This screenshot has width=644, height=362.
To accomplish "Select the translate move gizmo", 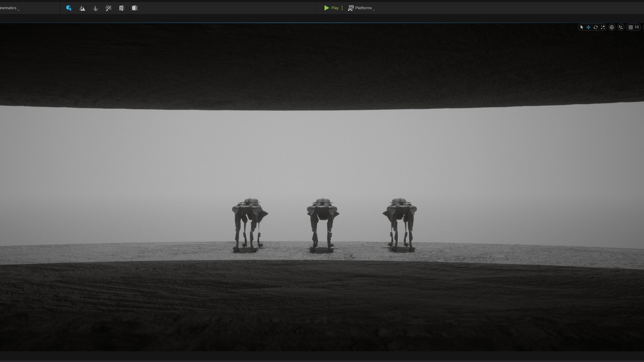I will (588, 27).
